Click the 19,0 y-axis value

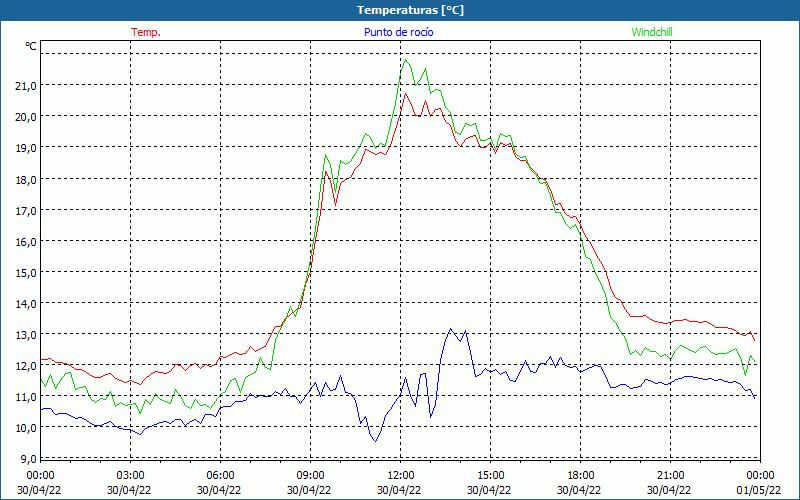26,148
